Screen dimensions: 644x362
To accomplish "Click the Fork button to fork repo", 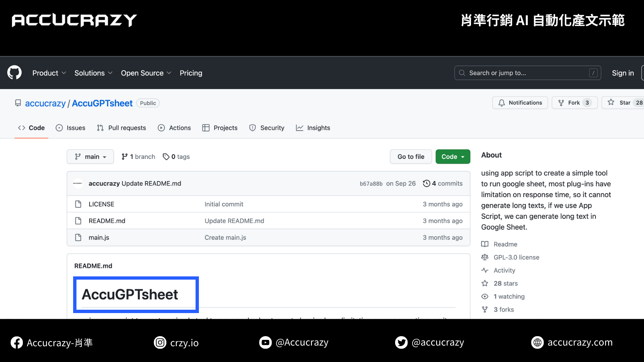I will 574,103.
